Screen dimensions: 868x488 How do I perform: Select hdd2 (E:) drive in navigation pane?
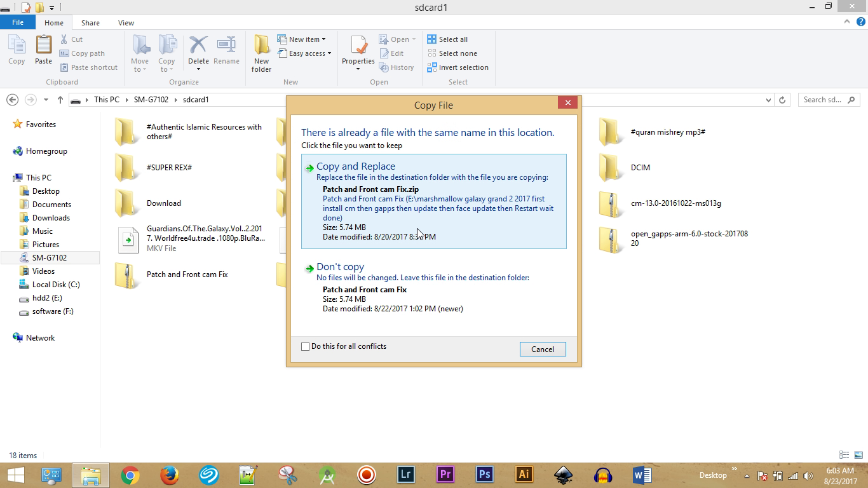47,298
